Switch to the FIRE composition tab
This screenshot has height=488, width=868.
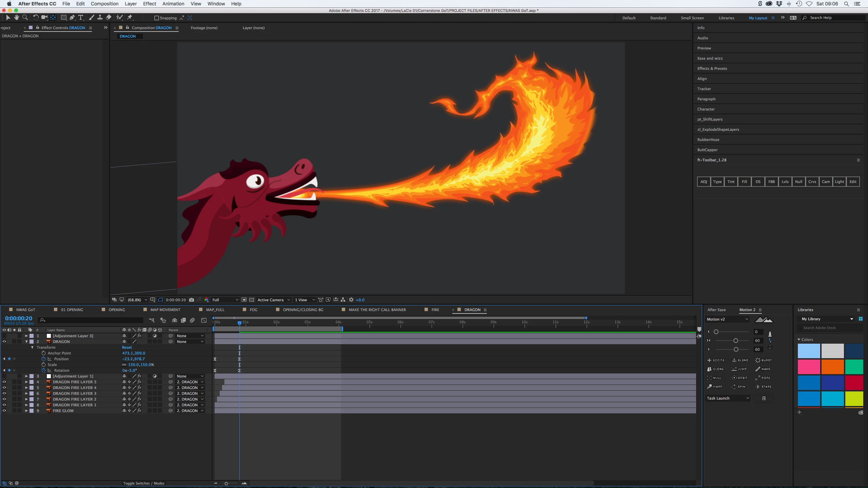(x=435, y=310)
